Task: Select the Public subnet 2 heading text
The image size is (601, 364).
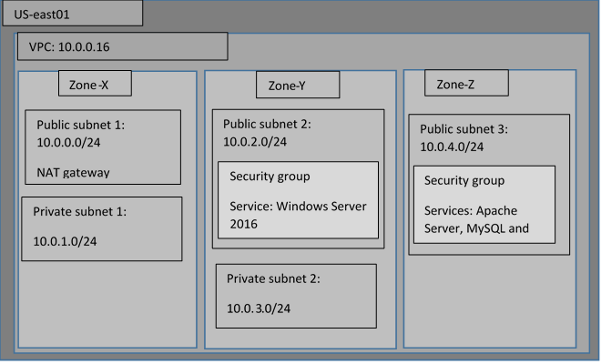Action: [273, 125]
